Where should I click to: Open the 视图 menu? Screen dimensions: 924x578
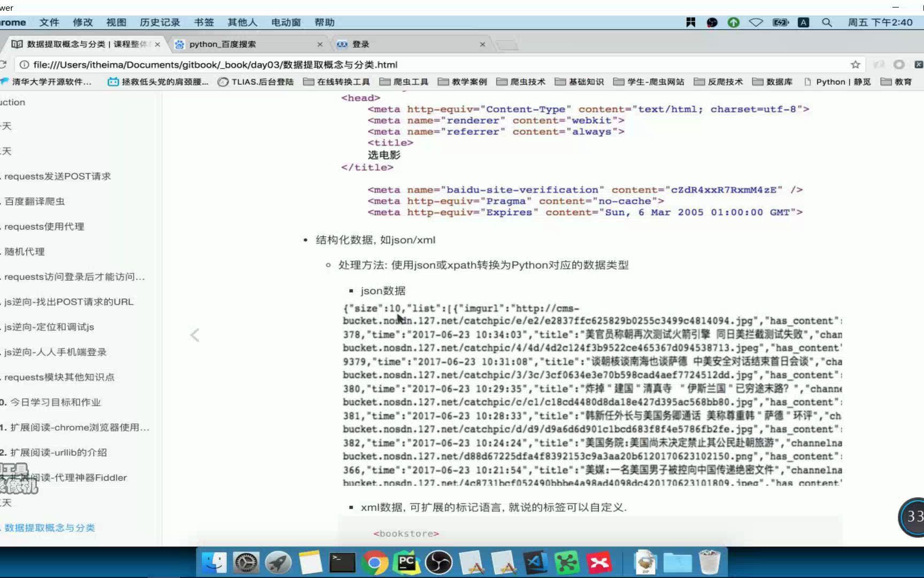[x=116, y=22]
